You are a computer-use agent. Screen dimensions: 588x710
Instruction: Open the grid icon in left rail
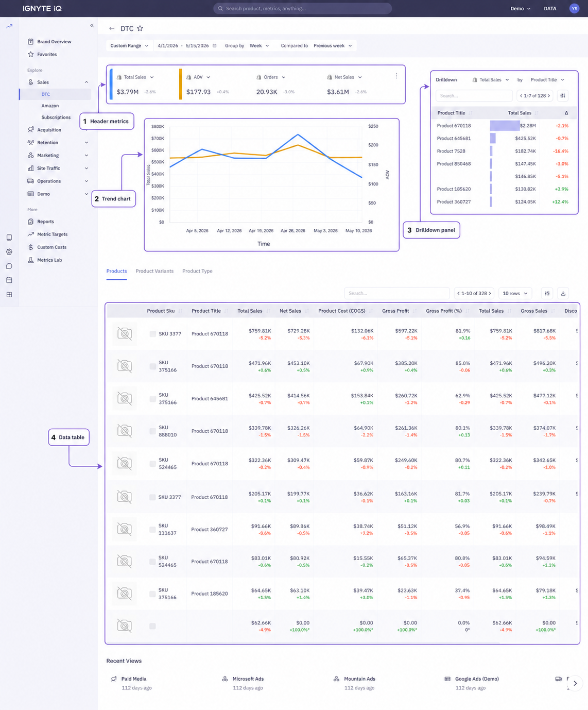(9, 295)
